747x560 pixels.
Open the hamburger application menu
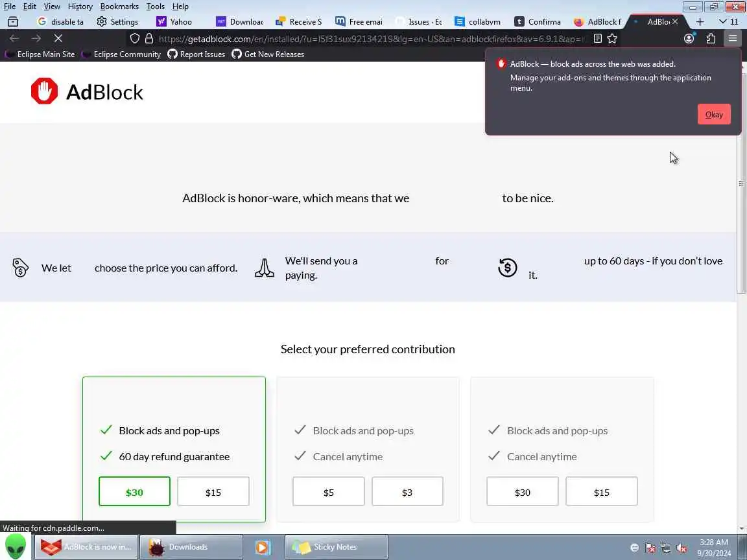[x=733, y=39]
